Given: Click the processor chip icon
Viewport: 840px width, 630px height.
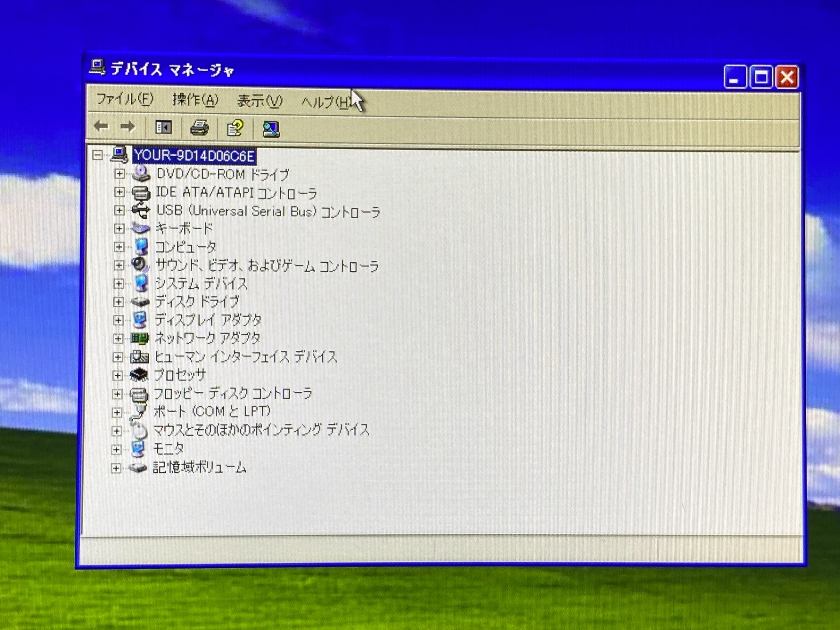Looking at the screenshot, I should [x=140, y=375].
